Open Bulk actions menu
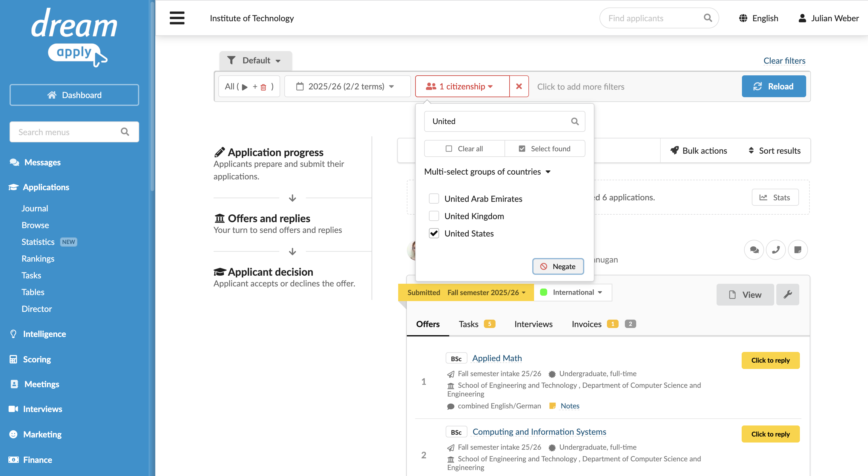This screenshot has width=868, height=476. [x=699, y=151]
